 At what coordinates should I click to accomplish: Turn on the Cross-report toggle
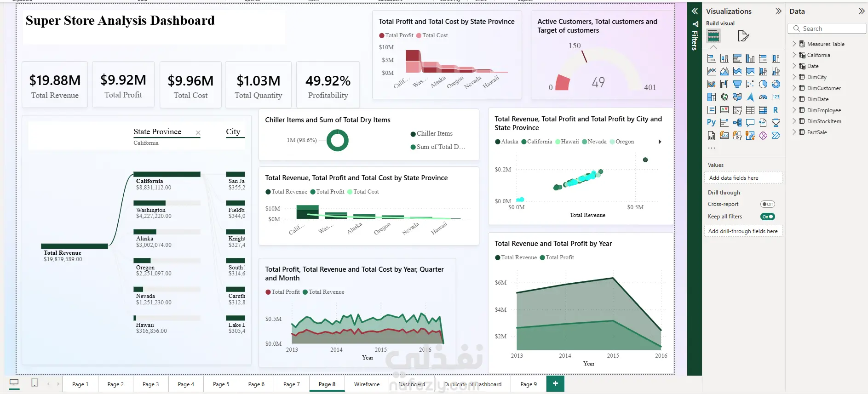tap(768, 204)
